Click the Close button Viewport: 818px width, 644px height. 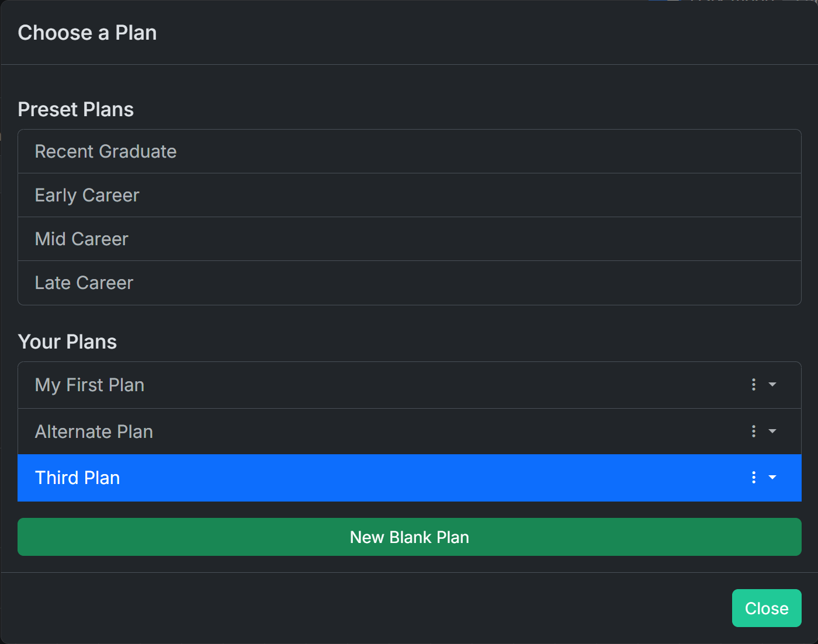pyautogui.click(x=766, y=608)
